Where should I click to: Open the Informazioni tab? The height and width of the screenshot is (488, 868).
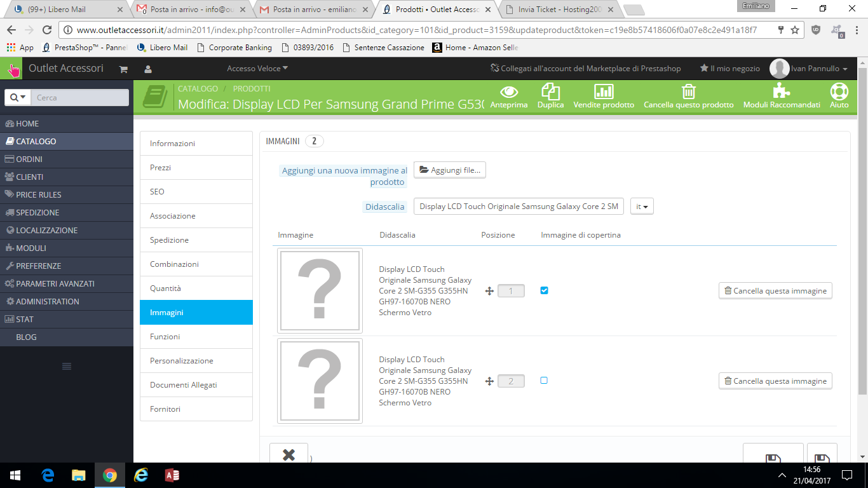pyautogui.click(x=196, y=144)
